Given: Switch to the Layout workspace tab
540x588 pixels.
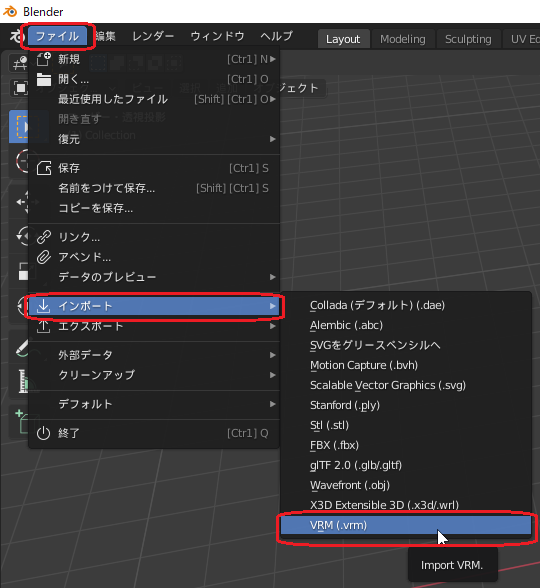Looking at the screenshot, I should 343,39.
